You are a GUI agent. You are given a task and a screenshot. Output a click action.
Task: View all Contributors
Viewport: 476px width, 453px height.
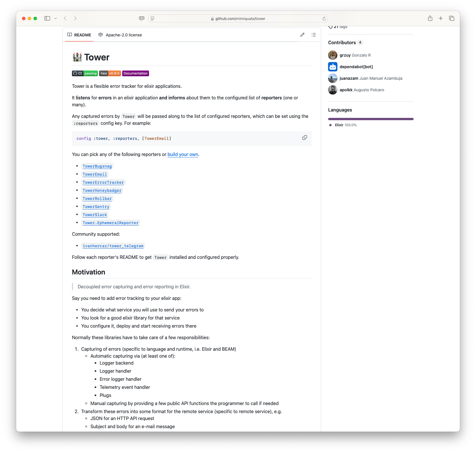[x=342, y=42]
